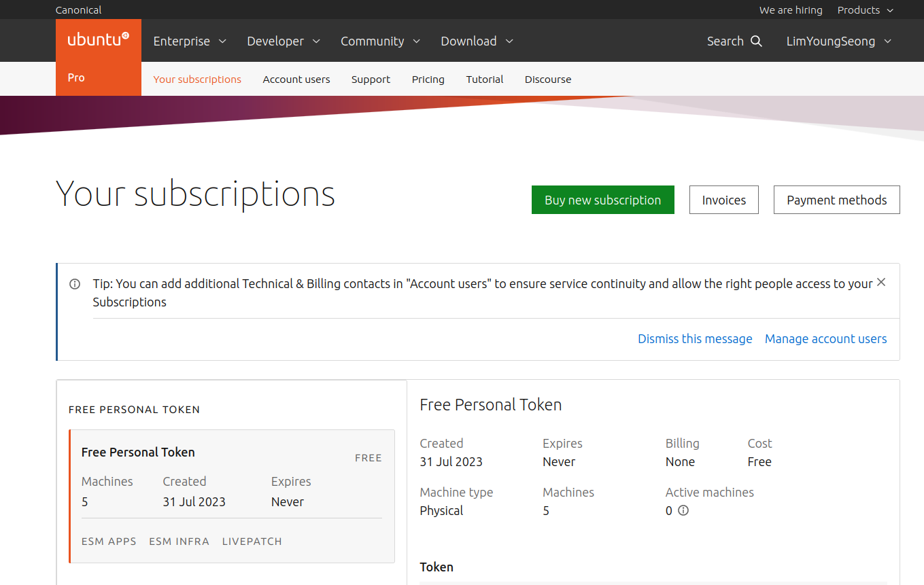Open the Your subscriptions tab
The height and width of the screenshot is (585, 924).
197,79
